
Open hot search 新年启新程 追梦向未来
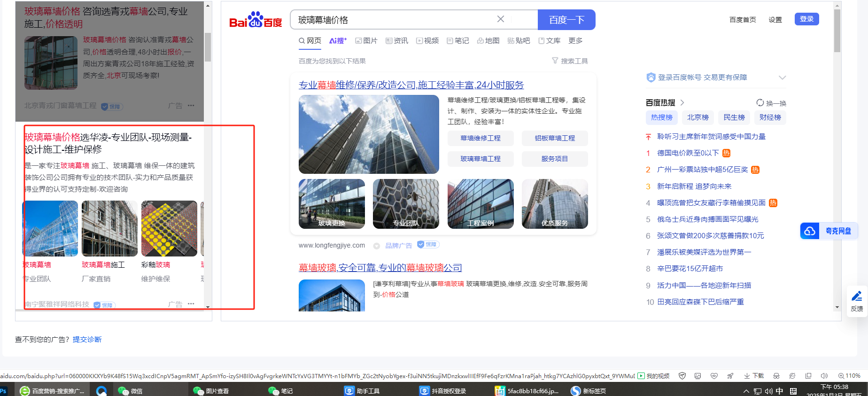(x=694, y=186)
